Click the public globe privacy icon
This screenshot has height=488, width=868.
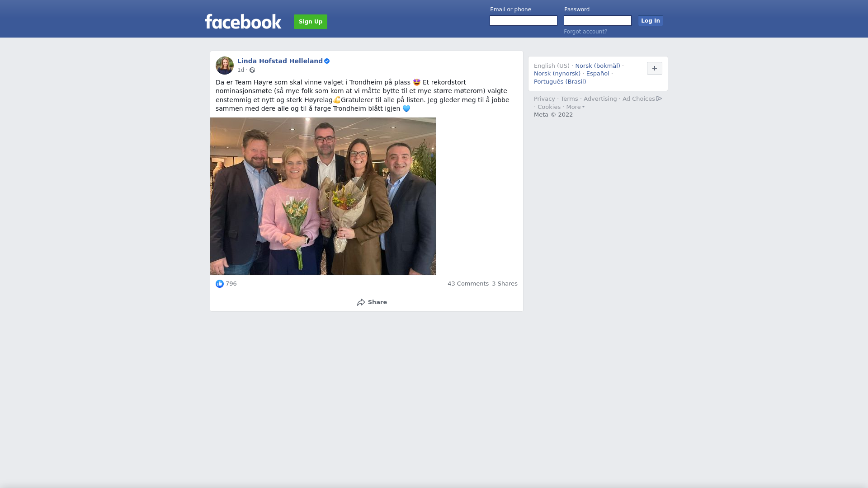pyautogui.click(x=252, y=70)
